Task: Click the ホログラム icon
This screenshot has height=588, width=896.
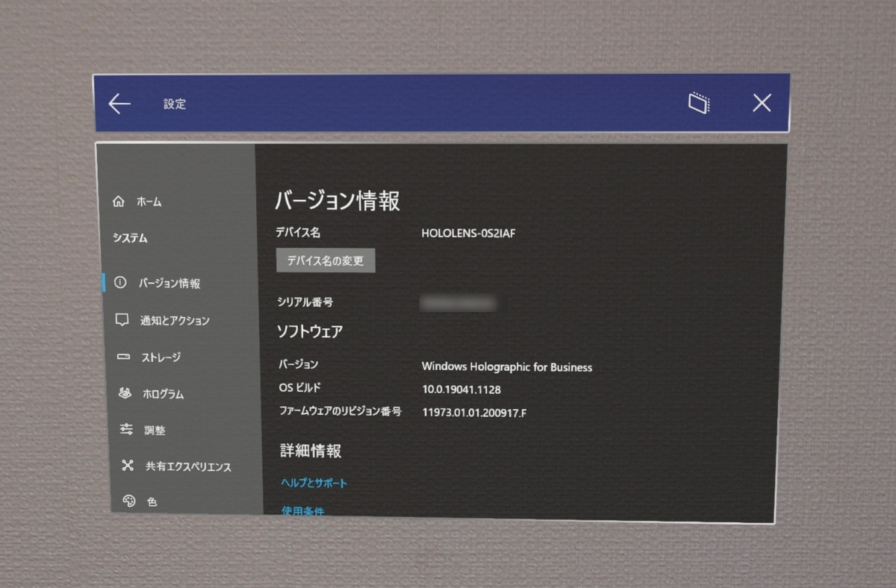Action: 125,393
